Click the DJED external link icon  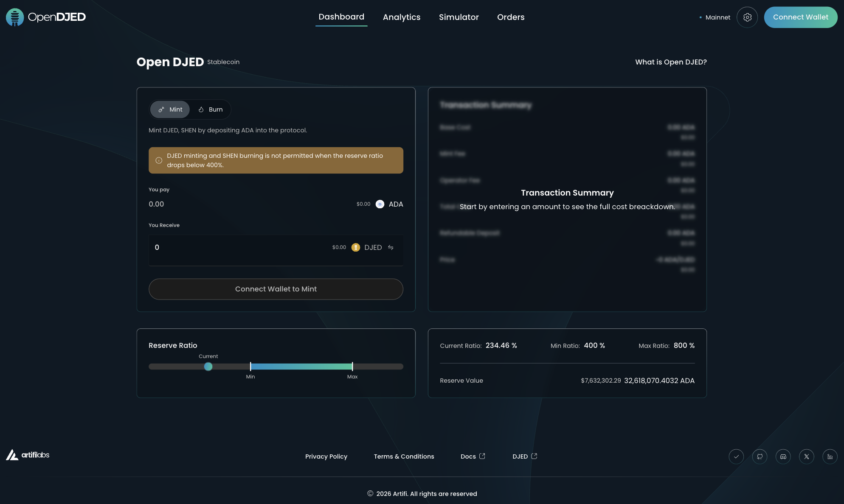pos(534,456)
